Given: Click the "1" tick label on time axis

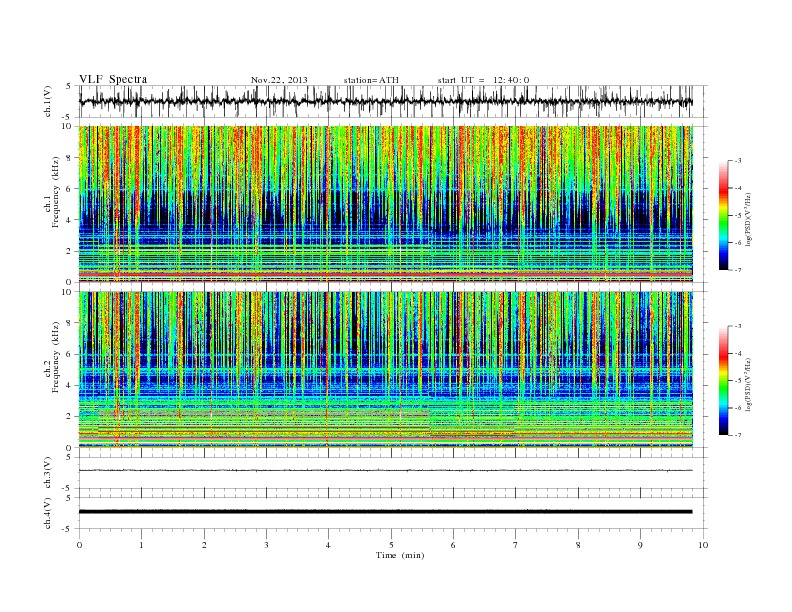Looking at the screenshot, I should click(x=142, y=545).
